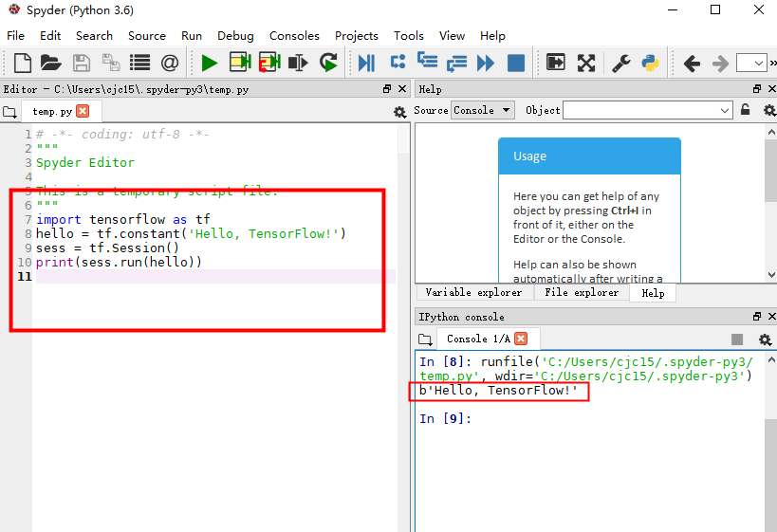This screenshot has height=532, width=777.
Task: Step into function debug icon
Action: [427, 61]
